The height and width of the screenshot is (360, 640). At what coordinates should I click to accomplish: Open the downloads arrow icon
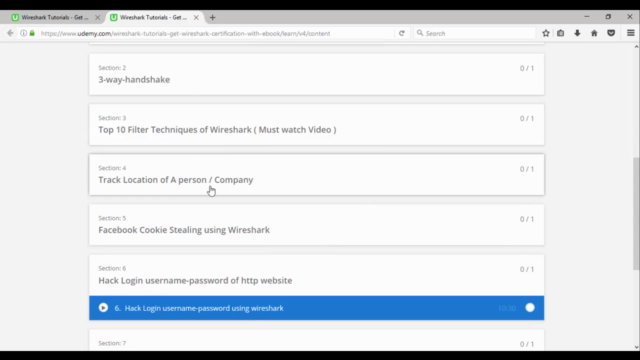(x=577, y=33)
